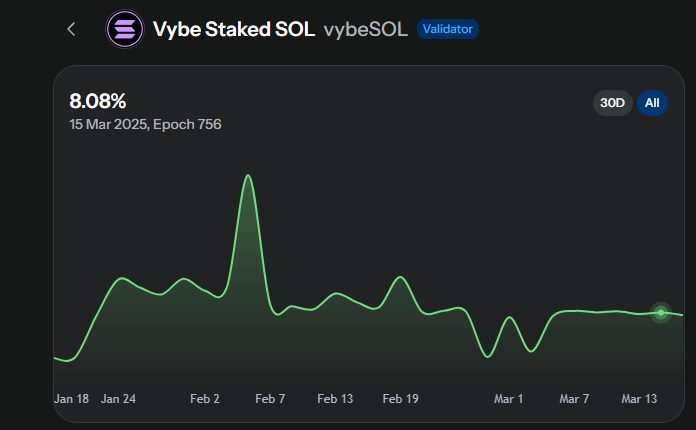This screenshot has height=430, width=696.
Task: Click the Feb 7 axis label
Action: click(x=270, y=399)
